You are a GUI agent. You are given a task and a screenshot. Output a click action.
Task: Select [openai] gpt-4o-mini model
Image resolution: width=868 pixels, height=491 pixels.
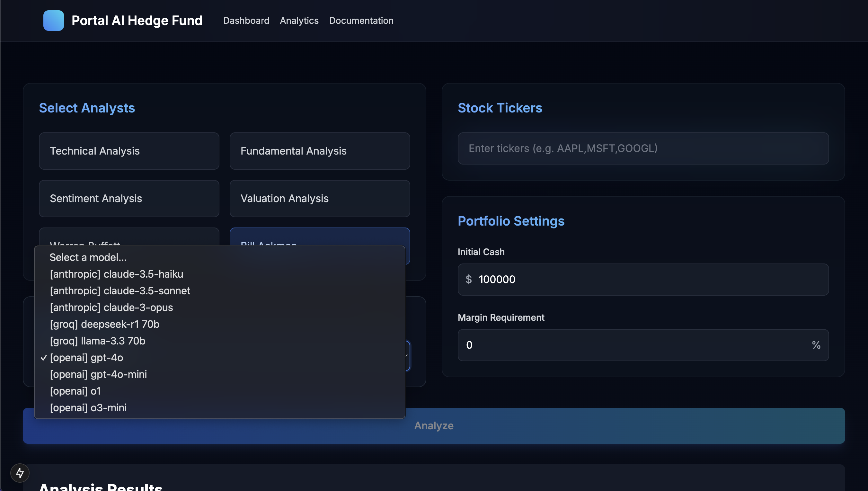coord(219,374)
